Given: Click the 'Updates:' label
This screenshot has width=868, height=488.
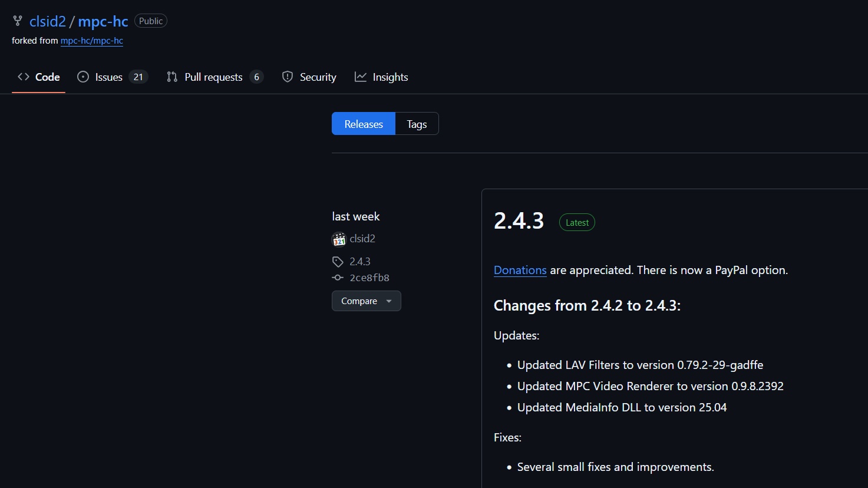Looking at the screenshot, I should coord(517,335).
